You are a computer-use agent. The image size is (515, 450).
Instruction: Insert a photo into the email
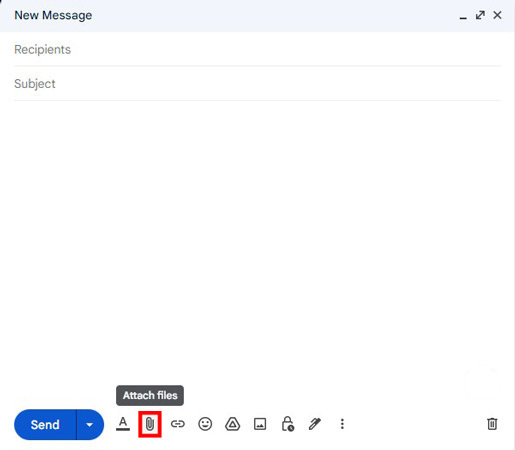tap(260, 424)
